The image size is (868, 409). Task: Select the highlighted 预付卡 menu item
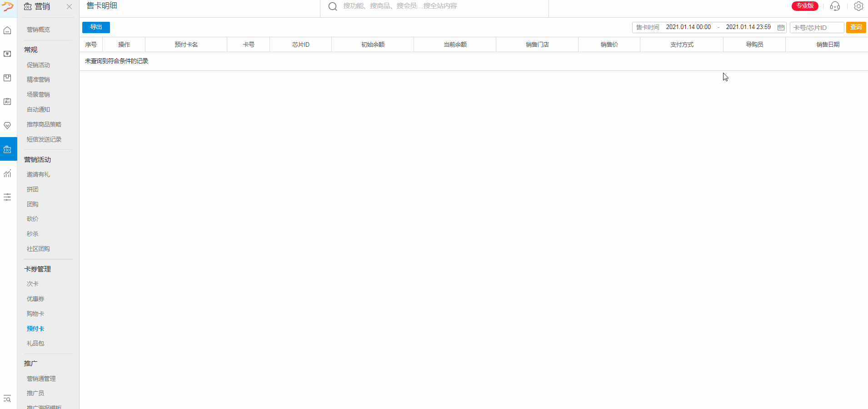[35, 329]
